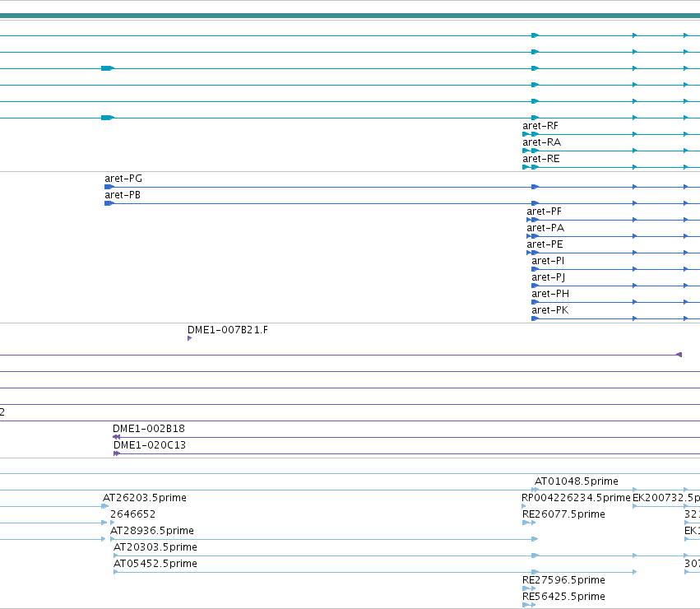Click the start exon glyph of aret-PG
The height and width of the screenshot is (609, 700).
click(109, 187)
